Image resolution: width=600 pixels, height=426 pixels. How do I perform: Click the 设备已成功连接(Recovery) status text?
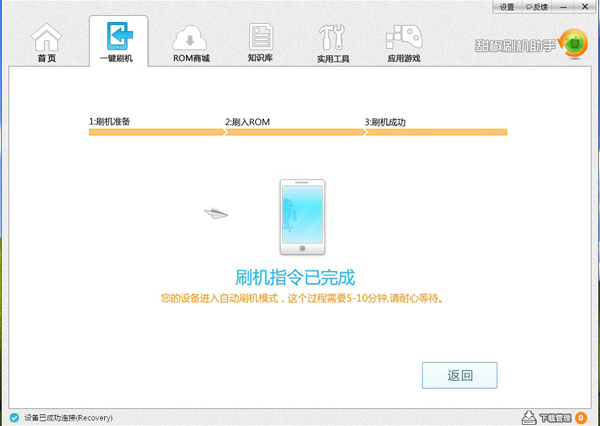68,418
